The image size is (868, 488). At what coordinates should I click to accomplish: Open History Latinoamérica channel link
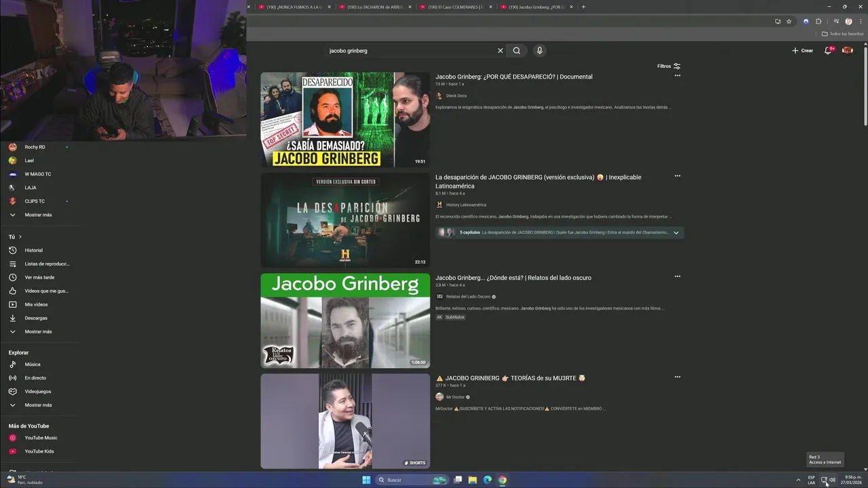point(466,205)
